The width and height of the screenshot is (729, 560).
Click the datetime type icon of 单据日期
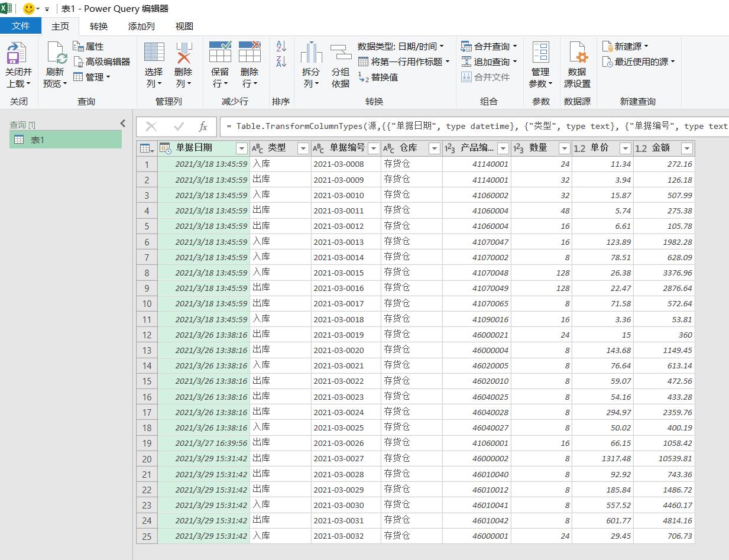pyautogui.click(x=165, y=148)
